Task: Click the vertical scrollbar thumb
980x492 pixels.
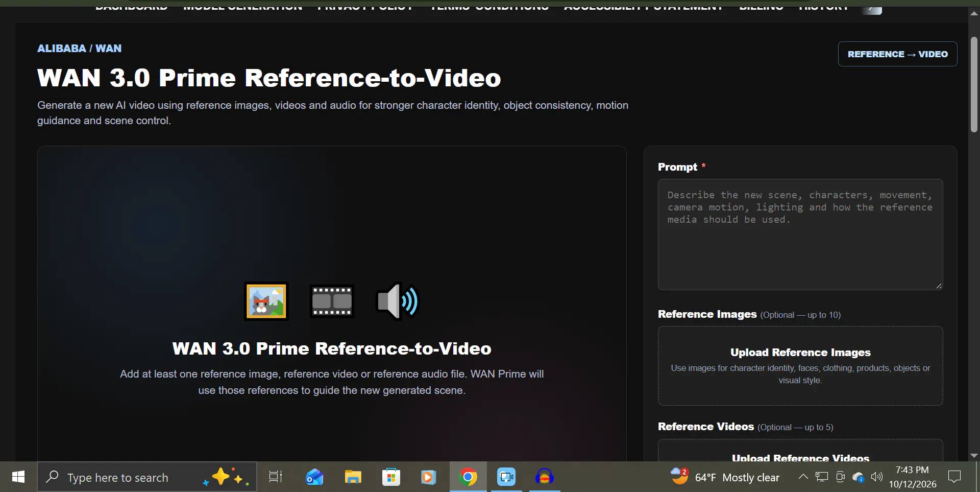Action: tap(974, 84)
